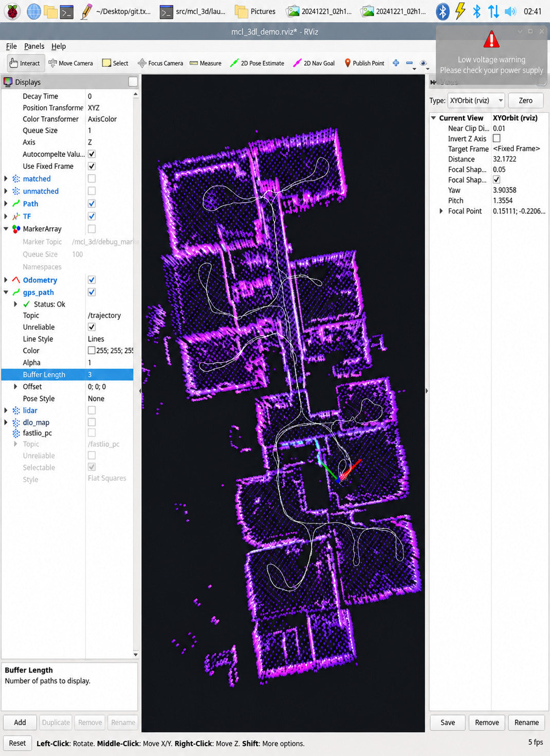This screenshot has height=756, width=550.
Task: Disable the TF display checkbox
Action: [91, 216]
